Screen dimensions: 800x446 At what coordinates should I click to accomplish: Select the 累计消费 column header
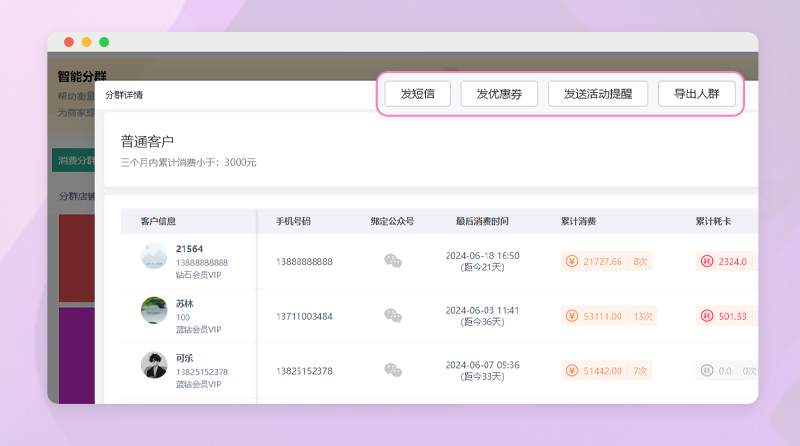point(579,221)
